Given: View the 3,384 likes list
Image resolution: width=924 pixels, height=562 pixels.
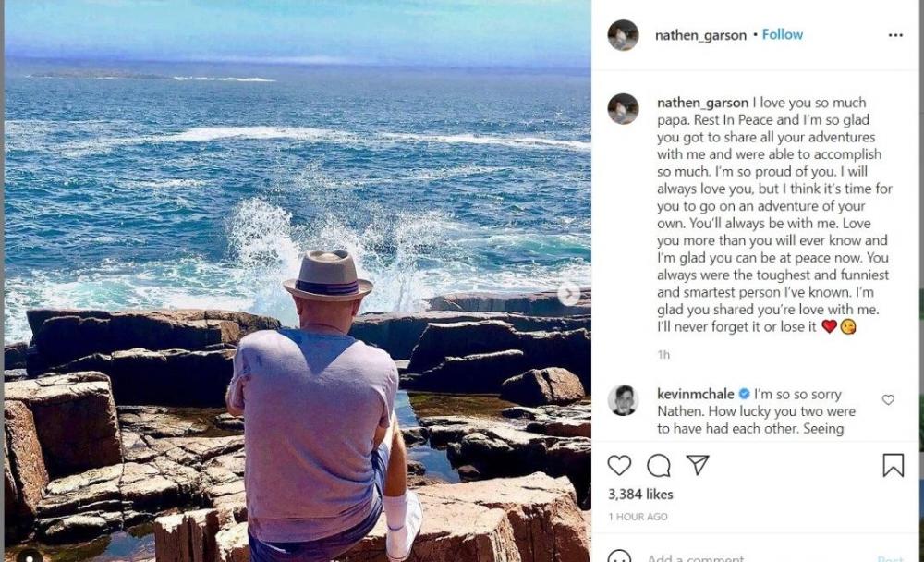Looking at the screenshot, I should pos(640,495).
